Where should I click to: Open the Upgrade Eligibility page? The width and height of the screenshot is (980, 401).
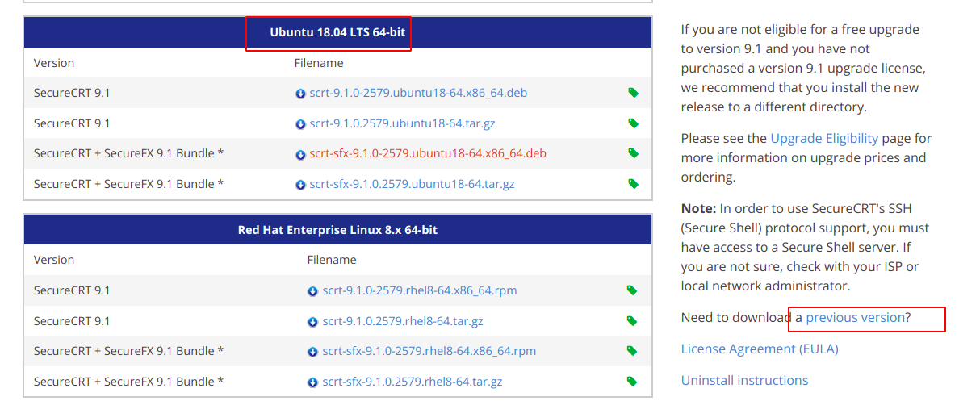(824, 139)
